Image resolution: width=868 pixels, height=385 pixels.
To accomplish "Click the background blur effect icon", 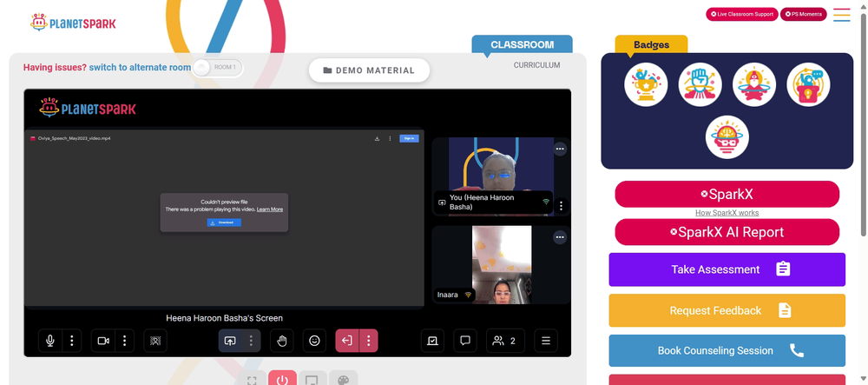I will pos(155,341).
